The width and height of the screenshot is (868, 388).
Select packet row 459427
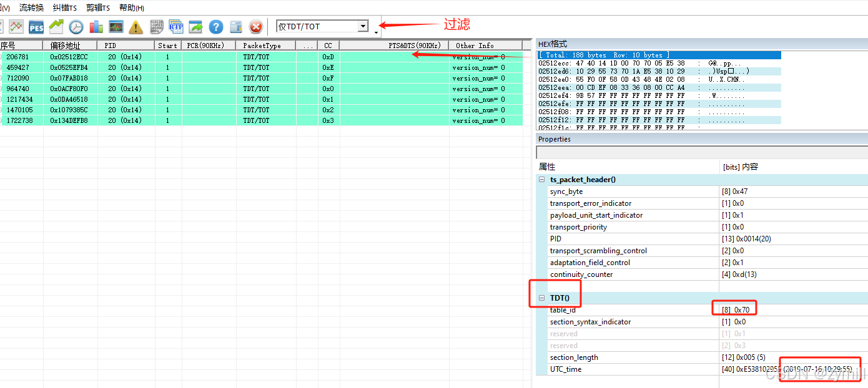coord(262,67)
